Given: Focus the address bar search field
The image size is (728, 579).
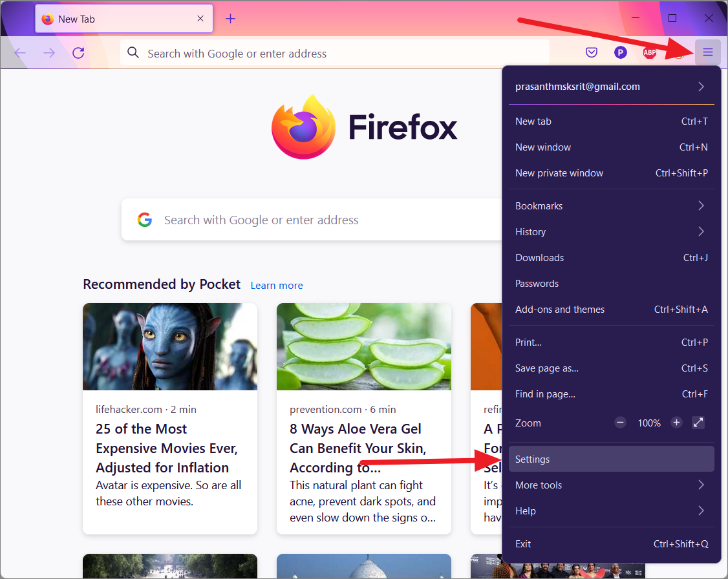Looking at the screenshot, I should pyautogui.click(x=335, y=53).
